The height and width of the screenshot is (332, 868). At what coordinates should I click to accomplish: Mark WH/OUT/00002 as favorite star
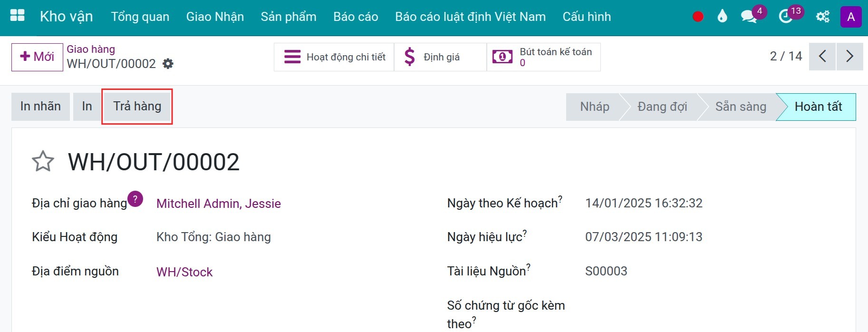43,161
